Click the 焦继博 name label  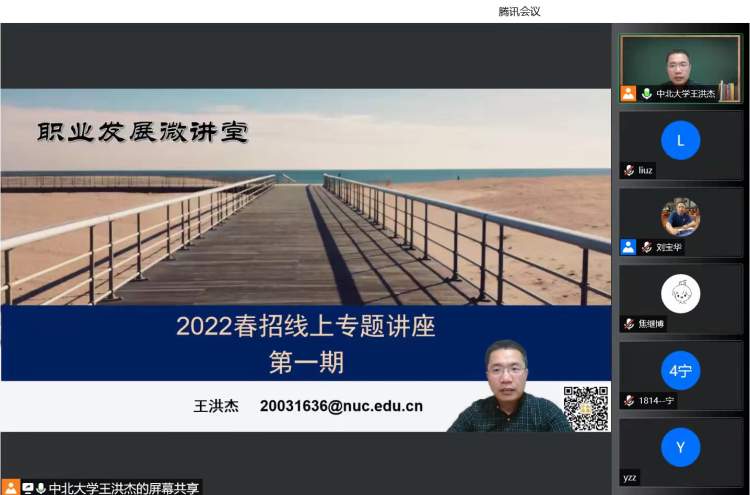click(651, 324)
